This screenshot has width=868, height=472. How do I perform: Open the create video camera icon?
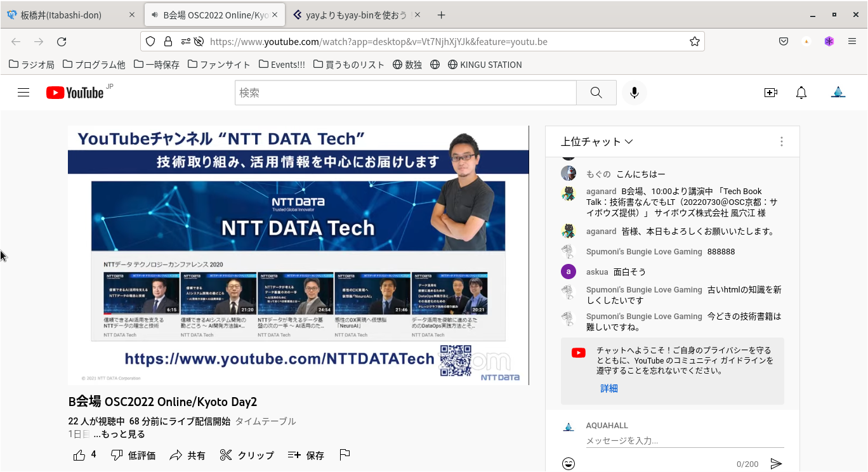tap(770, 93)
